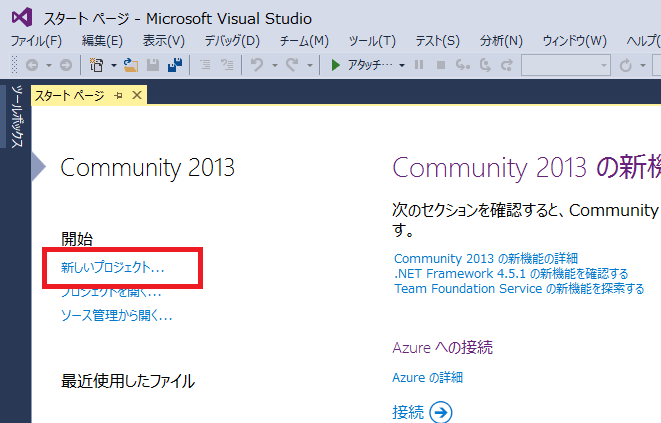661x423 pixels.
Task: Open the ツールボックス side panel tab
Action: [17, 116]
